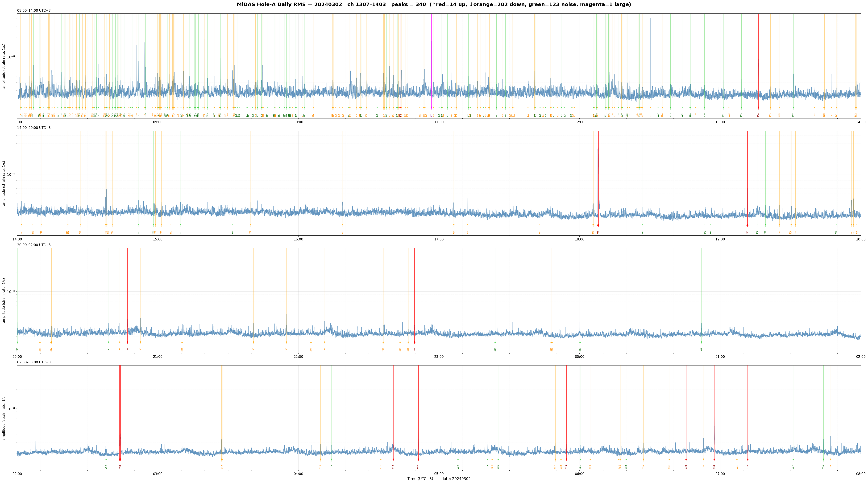Click the '11:00' time tick label
The width and height of the screenshot is (868, 483).
click(439, 122)
